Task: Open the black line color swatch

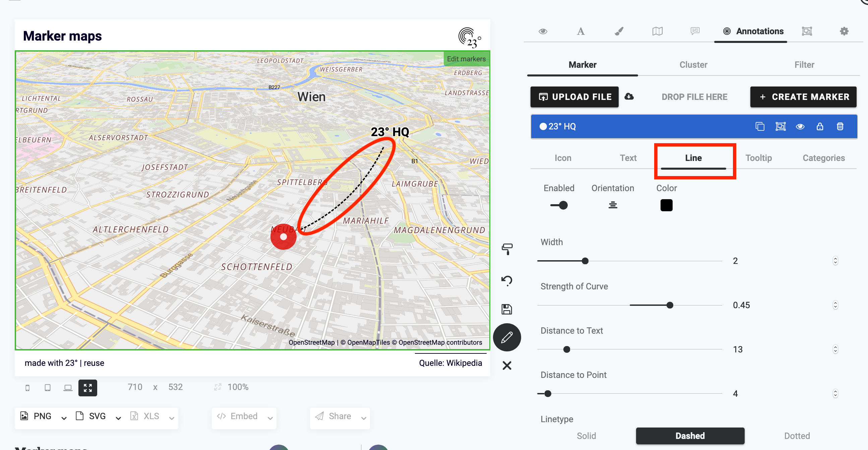Action: [x=666, y=205]
